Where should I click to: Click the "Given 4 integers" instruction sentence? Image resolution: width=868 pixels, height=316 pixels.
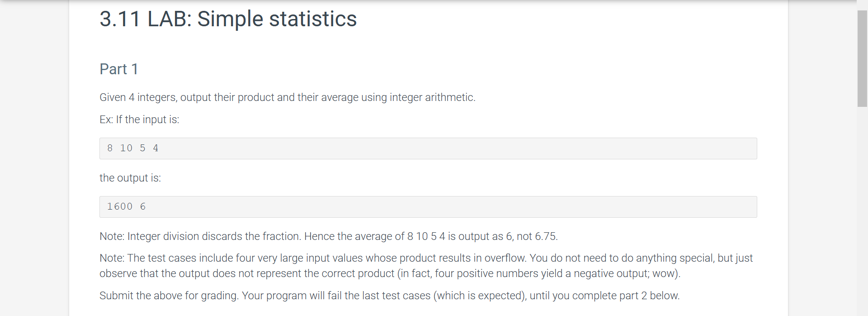coord(288,97)
